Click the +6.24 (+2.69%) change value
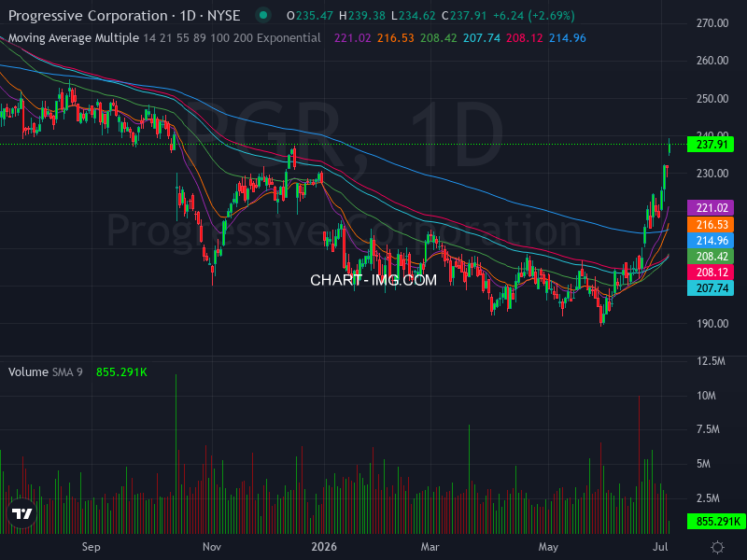This screenshot has width=747, height=560. click(533, 16)
